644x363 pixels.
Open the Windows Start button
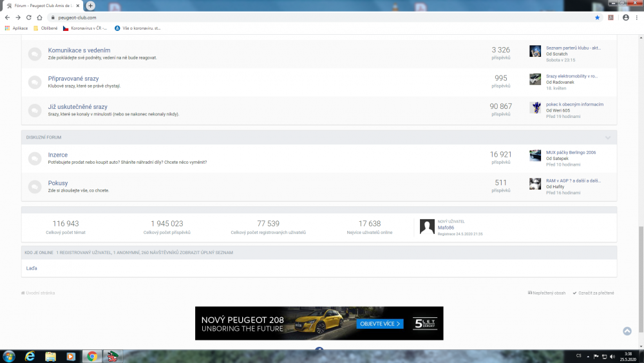pyautogui.click(x=8, y=357)
